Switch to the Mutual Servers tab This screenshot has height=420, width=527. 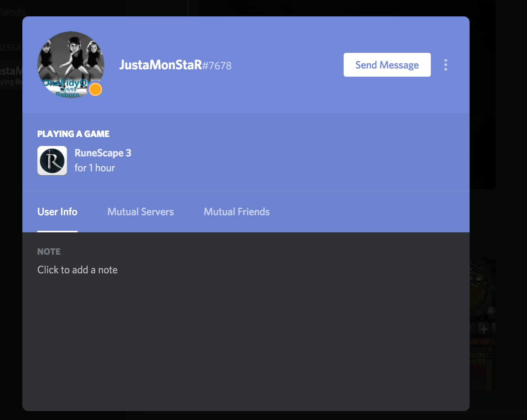(x=141, y=212)
